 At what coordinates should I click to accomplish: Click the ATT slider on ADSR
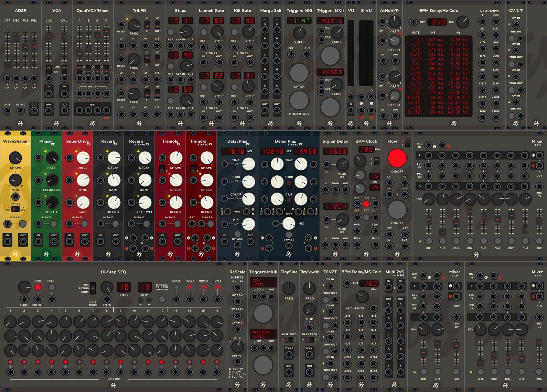tap(7, 64)
